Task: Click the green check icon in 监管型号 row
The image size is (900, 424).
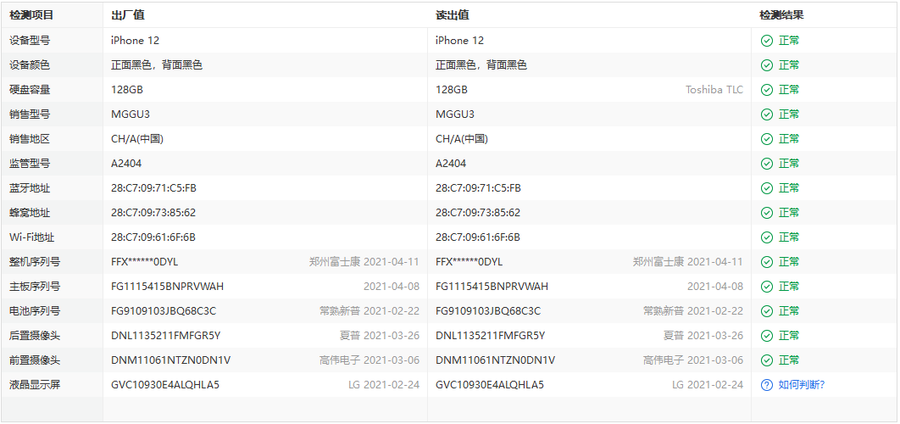Action: (766, 164)
